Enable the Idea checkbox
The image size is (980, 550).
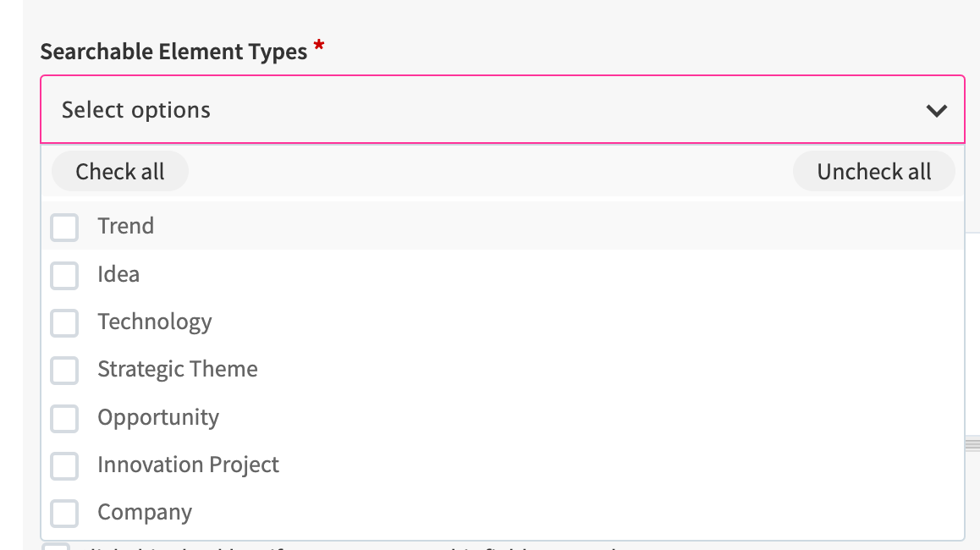tap(64, 275)
